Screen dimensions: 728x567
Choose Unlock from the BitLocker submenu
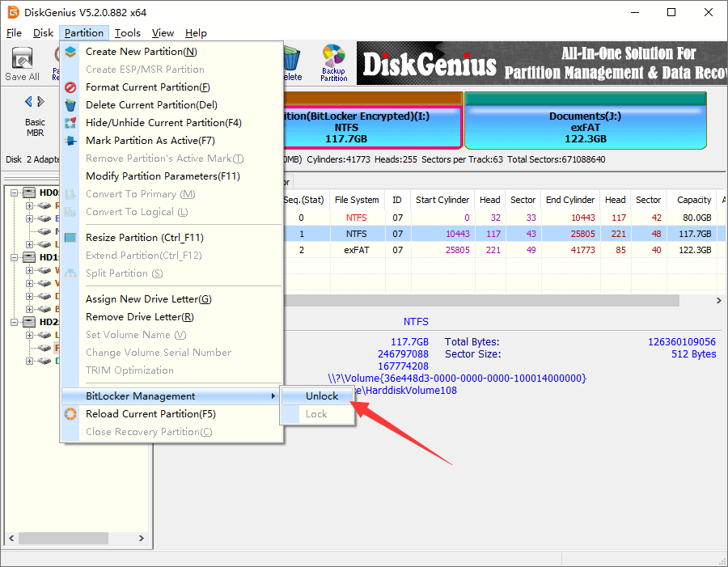(322, 396)
